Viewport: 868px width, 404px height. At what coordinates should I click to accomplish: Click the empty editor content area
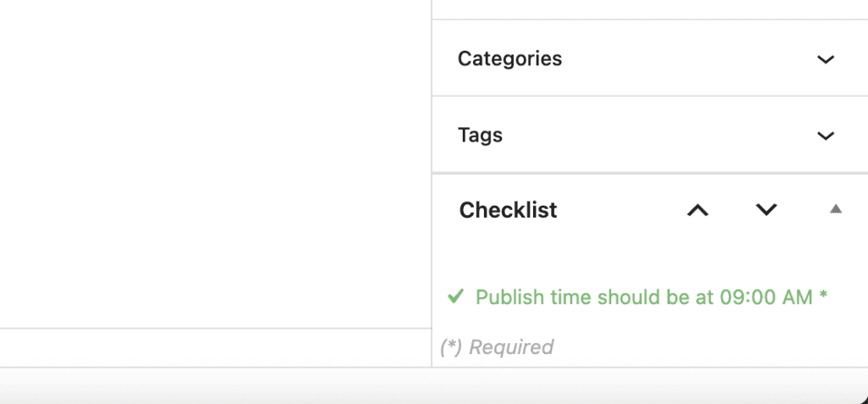(212, 161)
